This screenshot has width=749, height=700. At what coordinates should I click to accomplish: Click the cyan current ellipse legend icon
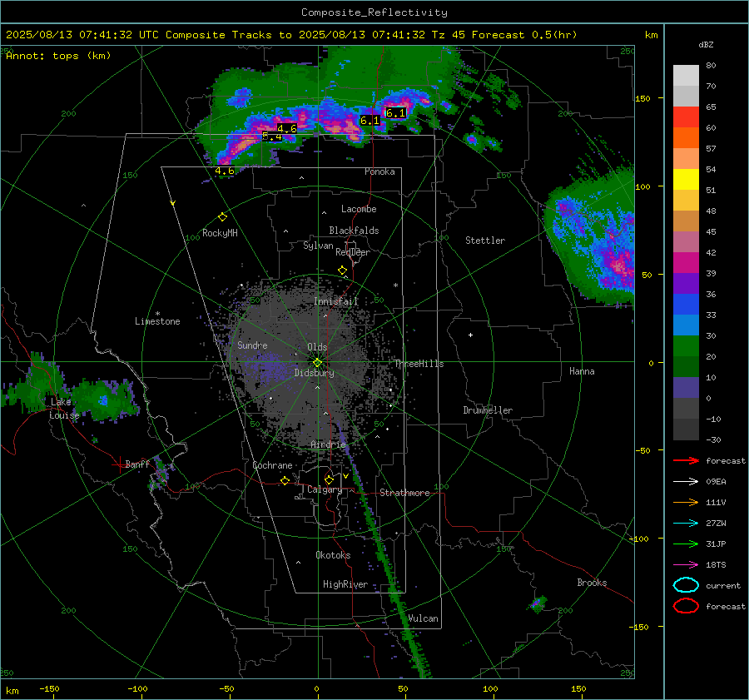pos(686,585)
